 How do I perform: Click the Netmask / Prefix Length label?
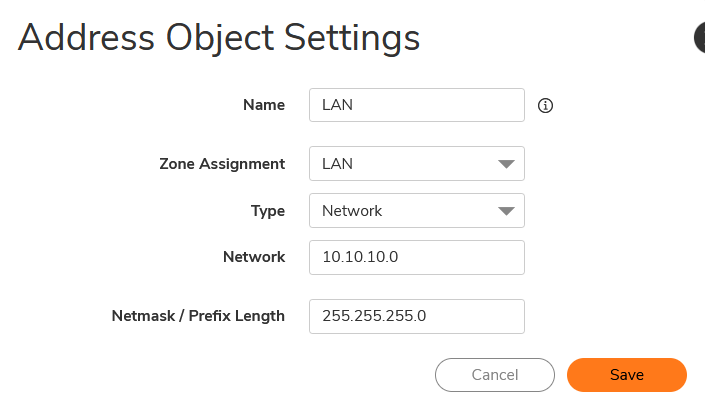(x=198, y=316)
